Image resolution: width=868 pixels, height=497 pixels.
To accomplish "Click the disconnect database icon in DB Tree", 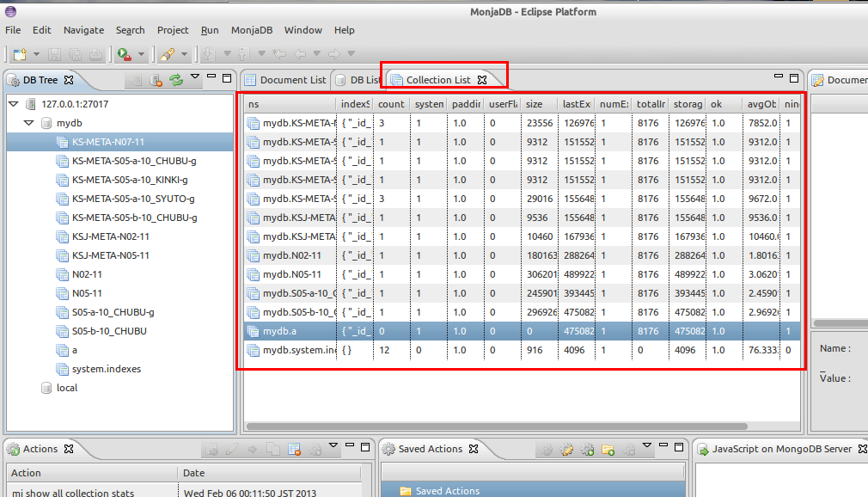I will coord(156,80).
